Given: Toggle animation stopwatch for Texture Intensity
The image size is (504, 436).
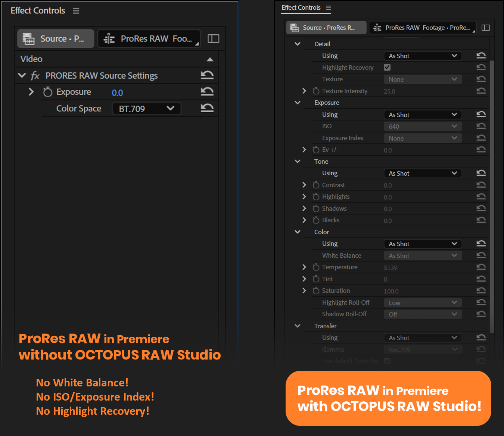Looking at the screenshot, I should [x=316, y=91].
